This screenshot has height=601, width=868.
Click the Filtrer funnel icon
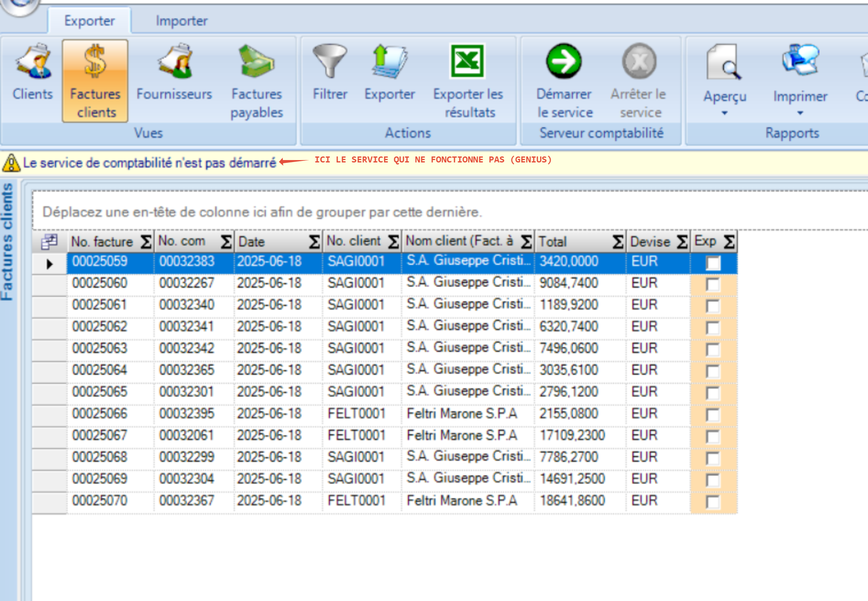pyautogui.click(x=329, y=62)
